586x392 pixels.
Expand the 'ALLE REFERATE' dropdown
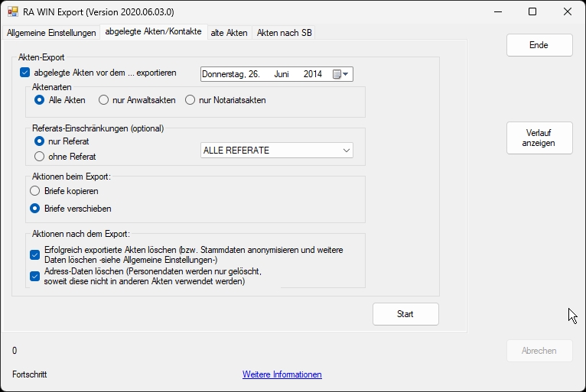tap(346, 151)
